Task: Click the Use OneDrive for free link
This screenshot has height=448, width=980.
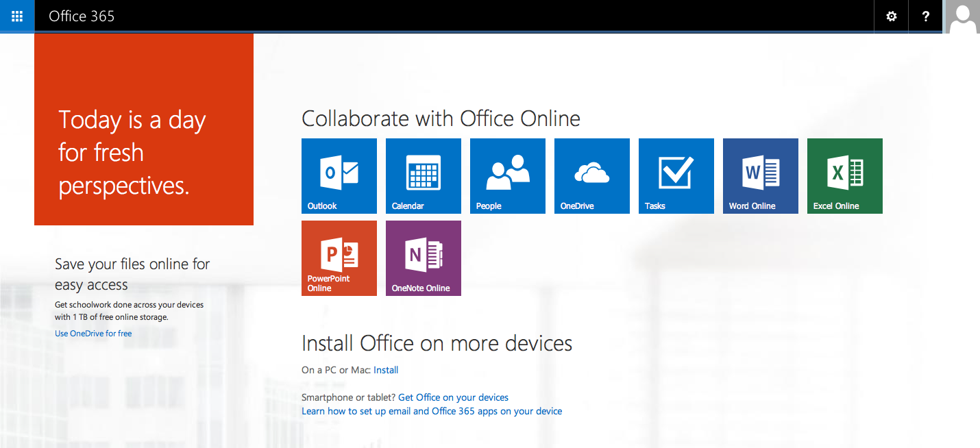Action: pyautogui.click(x=93, y=333)
